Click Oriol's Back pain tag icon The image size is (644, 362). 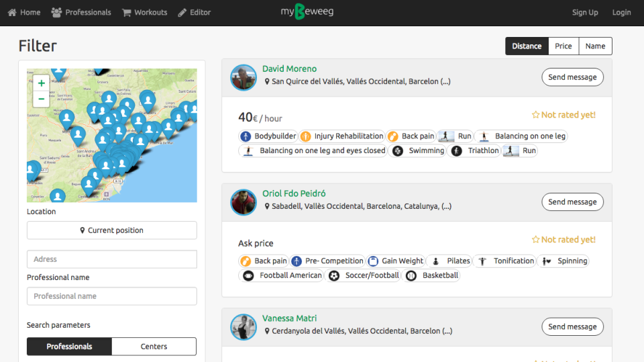pos(246,261)
